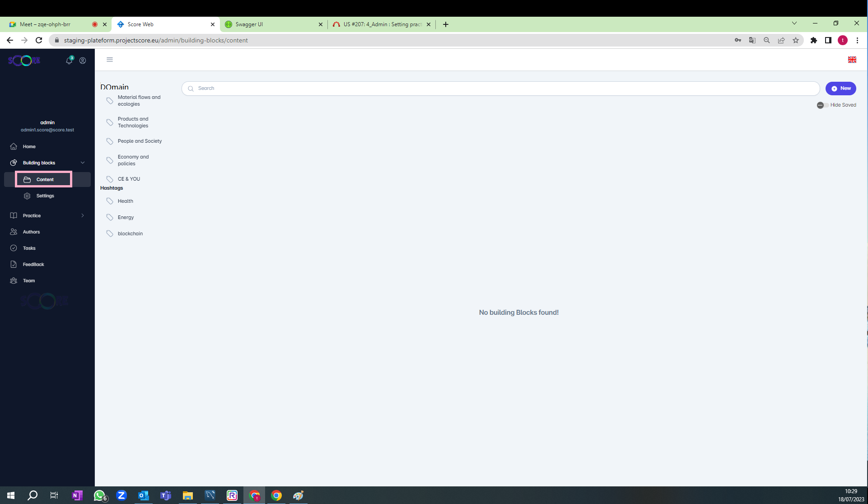Open Chrome tab search dropdown arrow
This screenshot has height=504, width=868.
[x=794, y=23]
